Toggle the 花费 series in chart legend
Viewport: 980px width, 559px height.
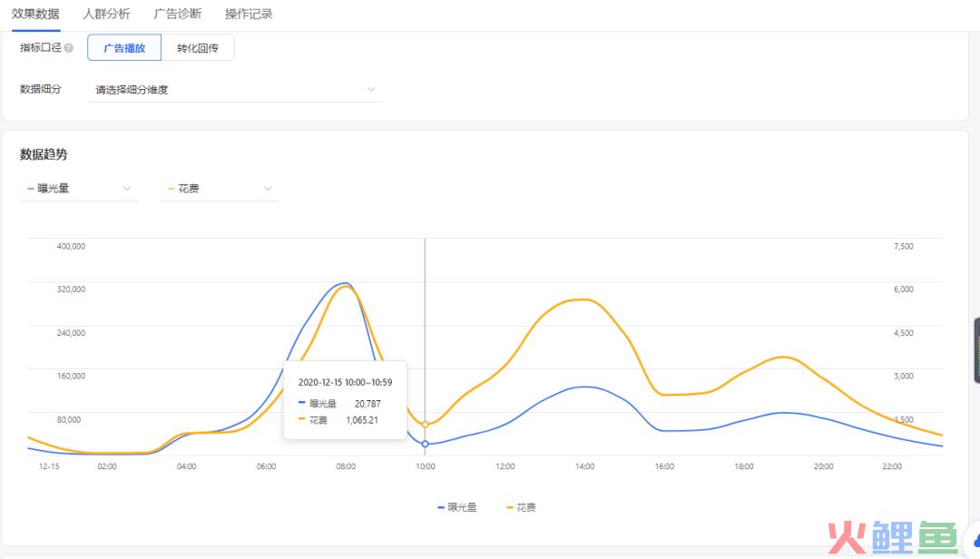click(x=521, y=507)
